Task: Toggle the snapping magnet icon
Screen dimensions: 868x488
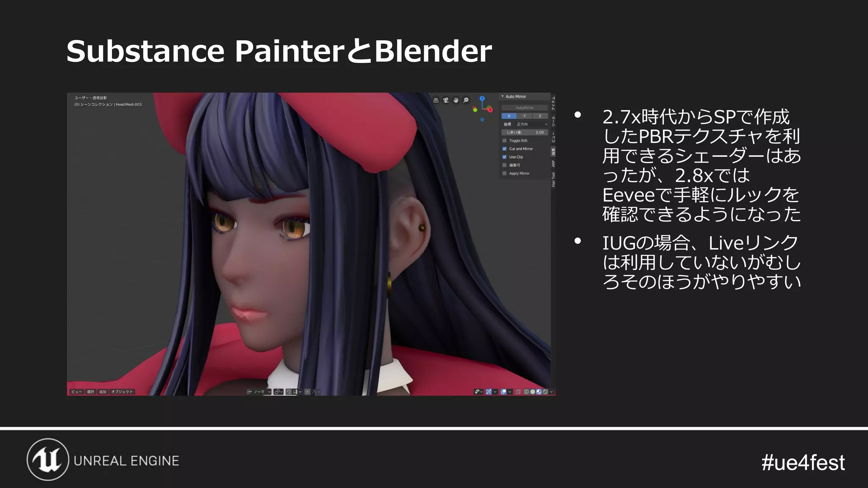Action: click(x=289, y=392)
